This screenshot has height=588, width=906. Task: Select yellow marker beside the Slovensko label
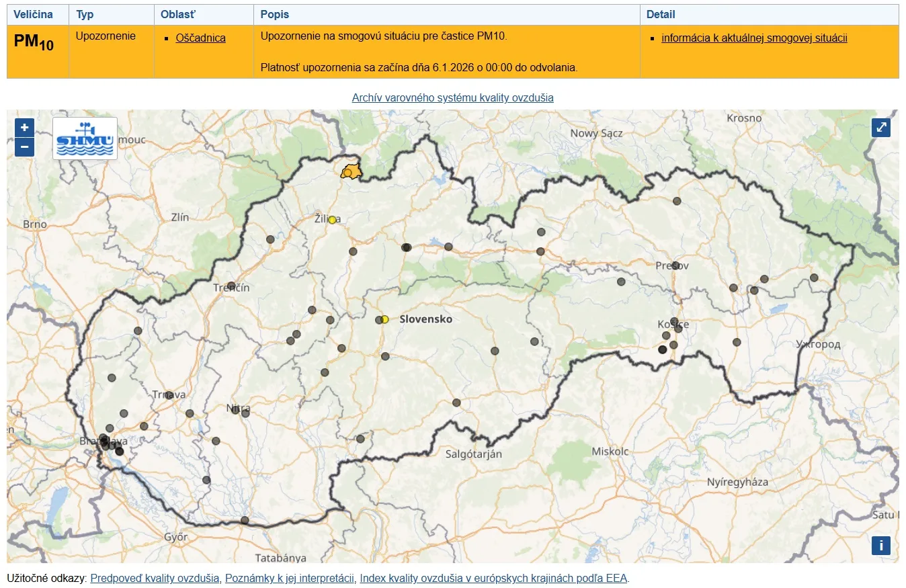(384, 319)
